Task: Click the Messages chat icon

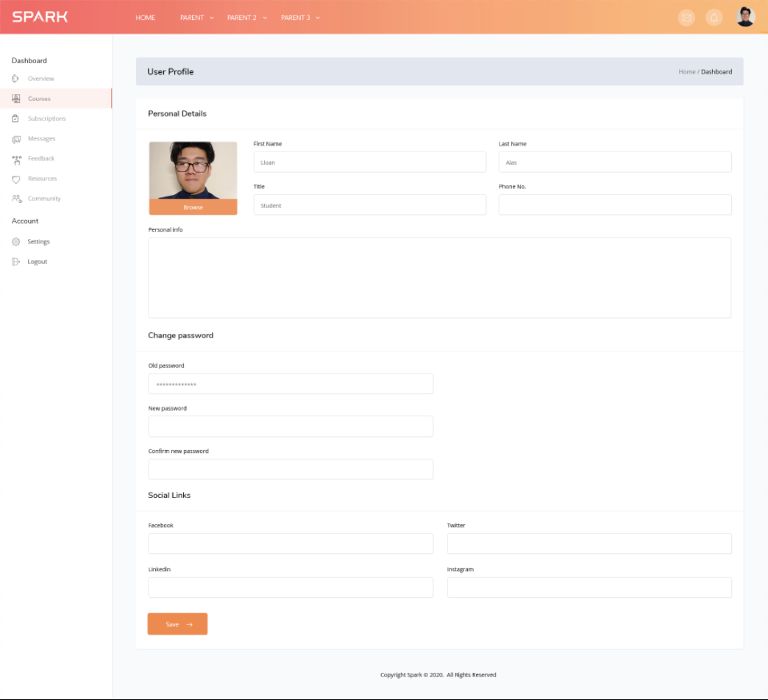Action: (x=15, y=139)
